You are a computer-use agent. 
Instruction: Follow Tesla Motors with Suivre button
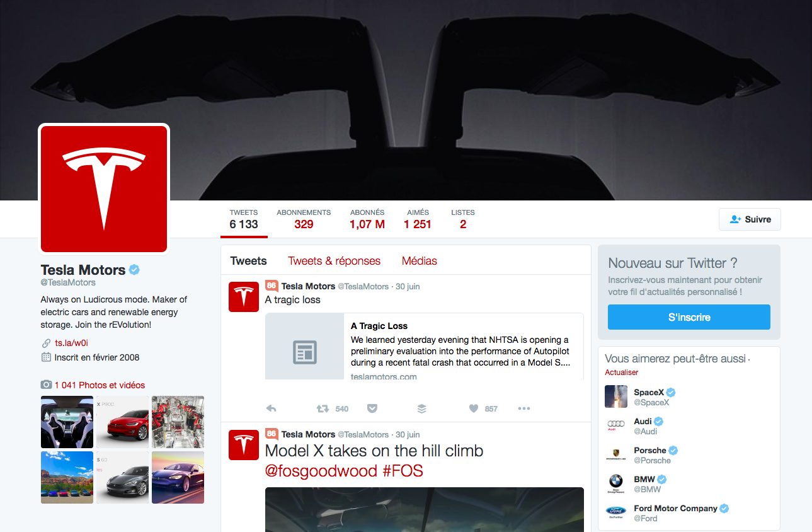click(750, 219)
